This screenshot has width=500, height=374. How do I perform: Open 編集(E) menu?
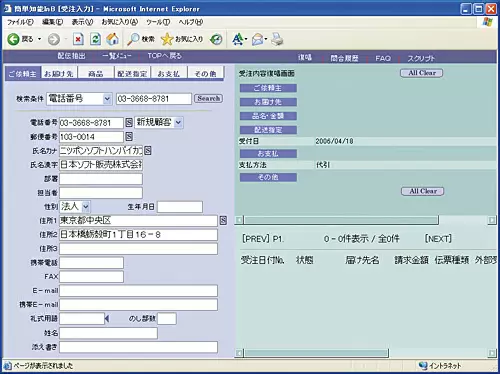click(53, 22)
